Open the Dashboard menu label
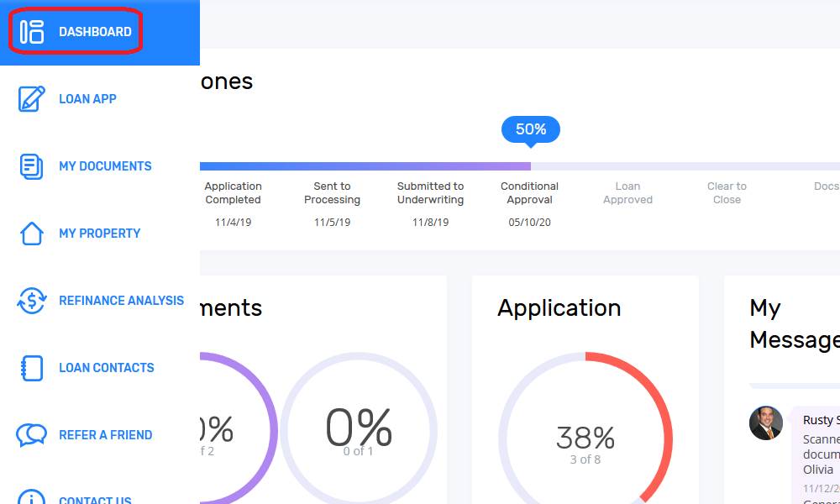 point(95,32)
